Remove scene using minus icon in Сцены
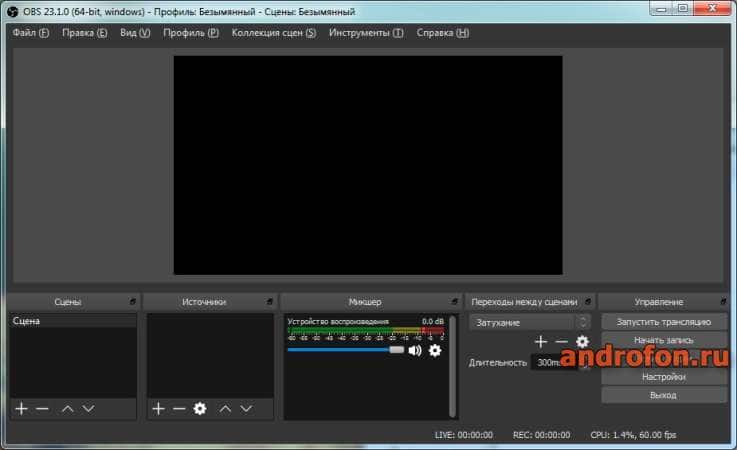This screenshot has width=737, height=450. click(x=42, y=409)
